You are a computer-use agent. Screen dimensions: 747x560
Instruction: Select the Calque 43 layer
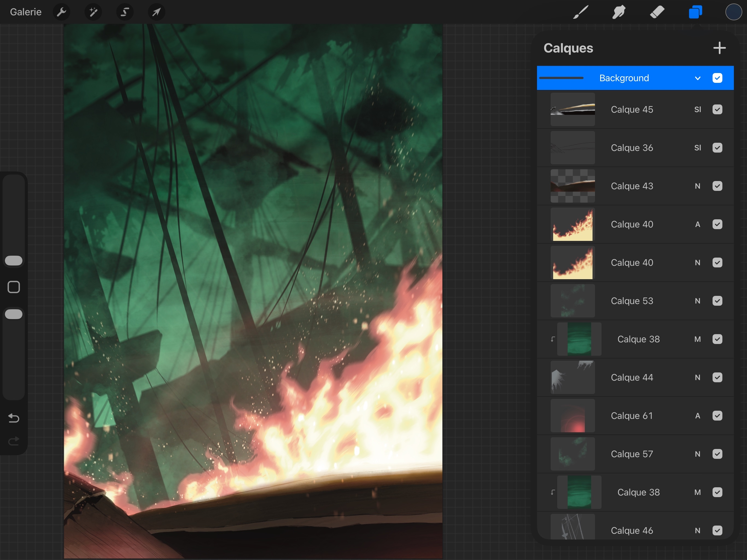pos(632,186)
